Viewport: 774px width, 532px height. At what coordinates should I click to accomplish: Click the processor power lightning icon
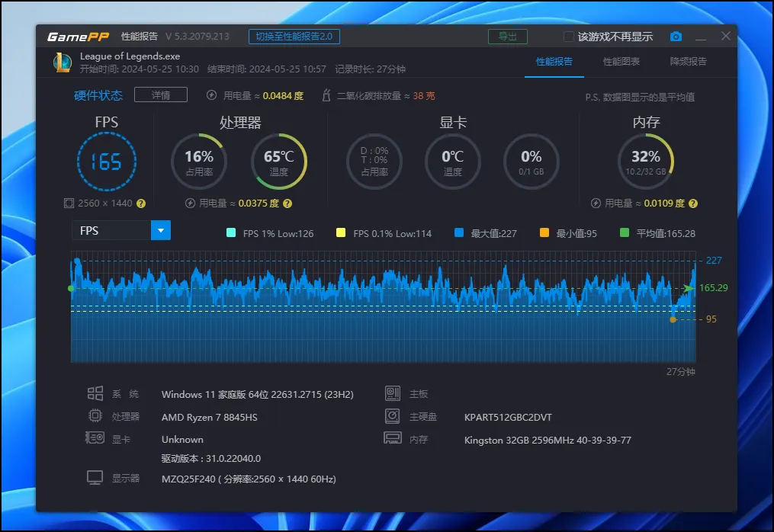click(190, 204)
